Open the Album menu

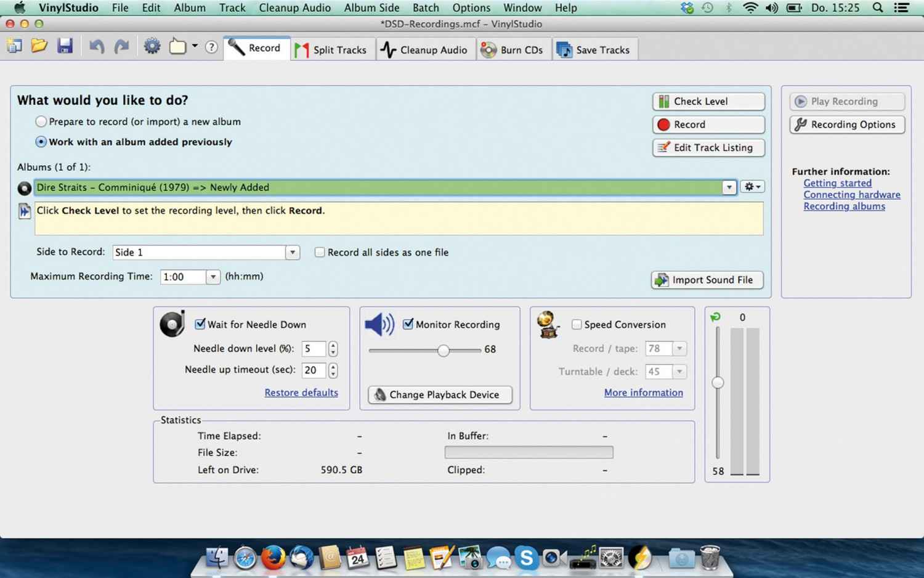[x=190, y=8]
